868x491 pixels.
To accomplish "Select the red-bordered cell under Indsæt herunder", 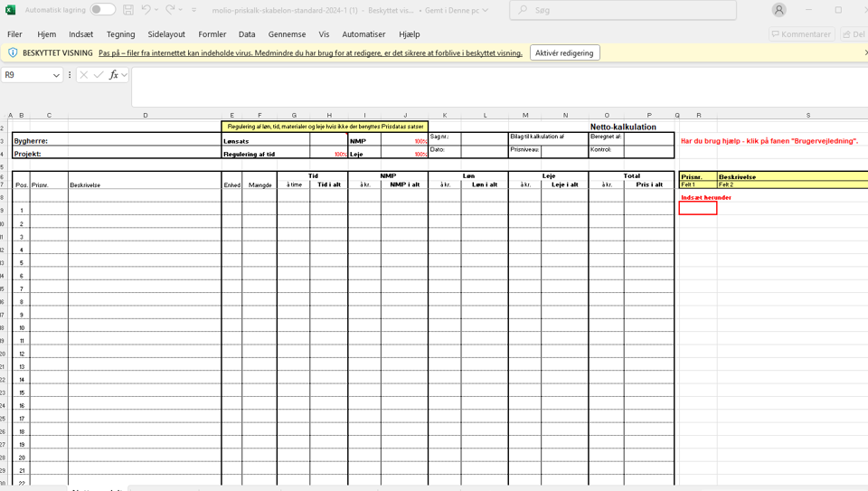I will click(697, 208).
